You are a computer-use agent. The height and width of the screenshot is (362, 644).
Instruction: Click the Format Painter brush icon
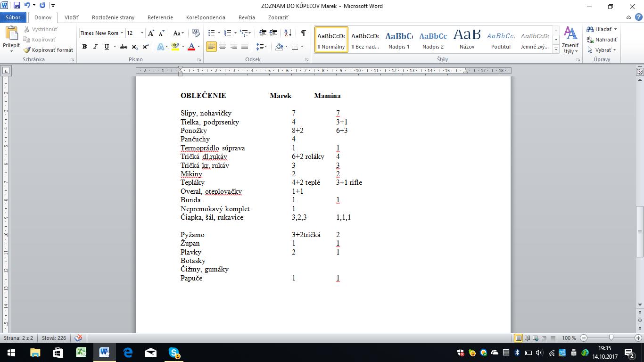point(27,50)
